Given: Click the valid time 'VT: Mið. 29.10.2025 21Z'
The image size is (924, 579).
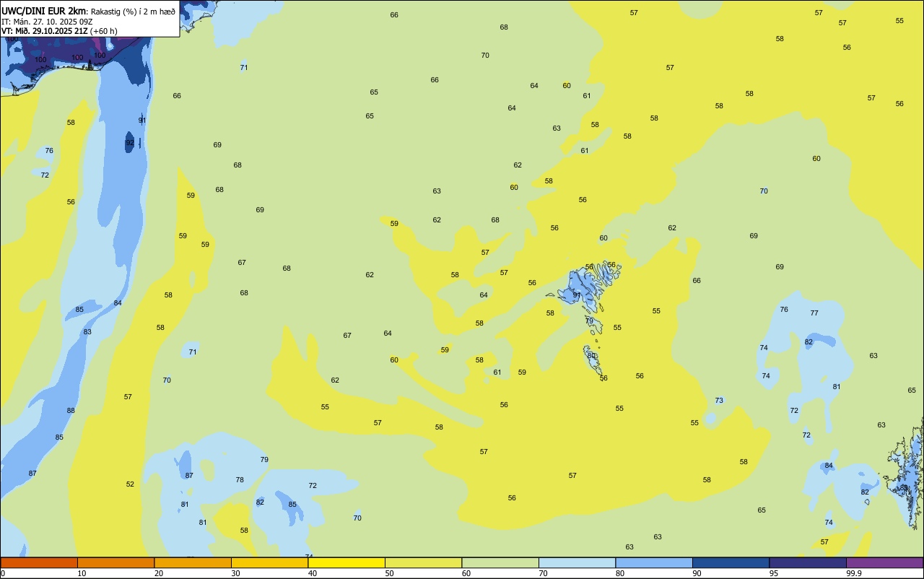Looking at the screenshot, I should coord(45,31).
